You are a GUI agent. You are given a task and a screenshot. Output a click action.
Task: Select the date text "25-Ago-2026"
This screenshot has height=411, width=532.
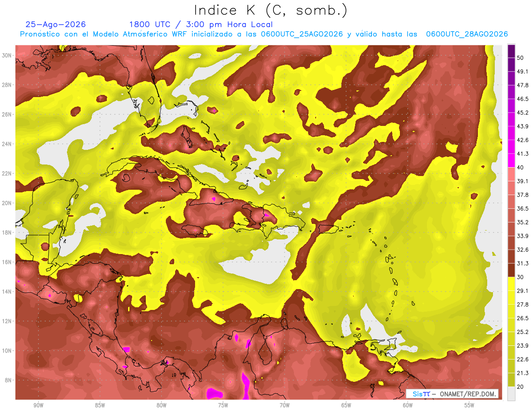point(56,24)
